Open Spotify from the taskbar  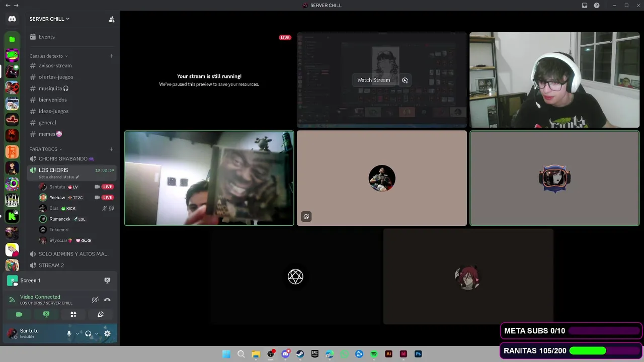(374, 354)
